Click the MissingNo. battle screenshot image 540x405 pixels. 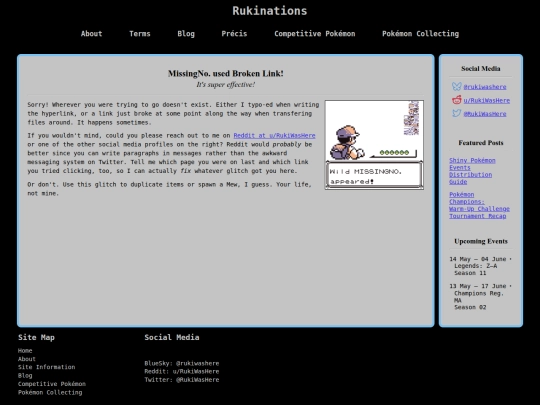click(x=374, y=145)
